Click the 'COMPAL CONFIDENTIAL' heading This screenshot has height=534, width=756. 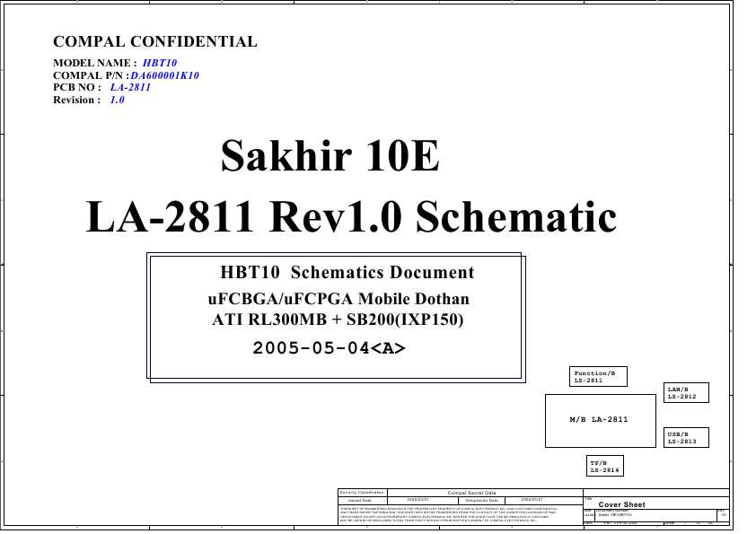click(x=154, y=41)
